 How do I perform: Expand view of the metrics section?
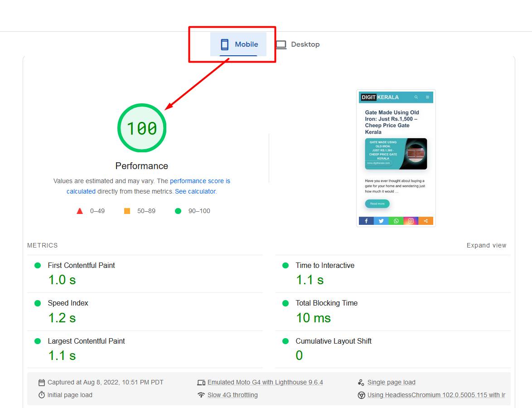[x=486, y=245]
